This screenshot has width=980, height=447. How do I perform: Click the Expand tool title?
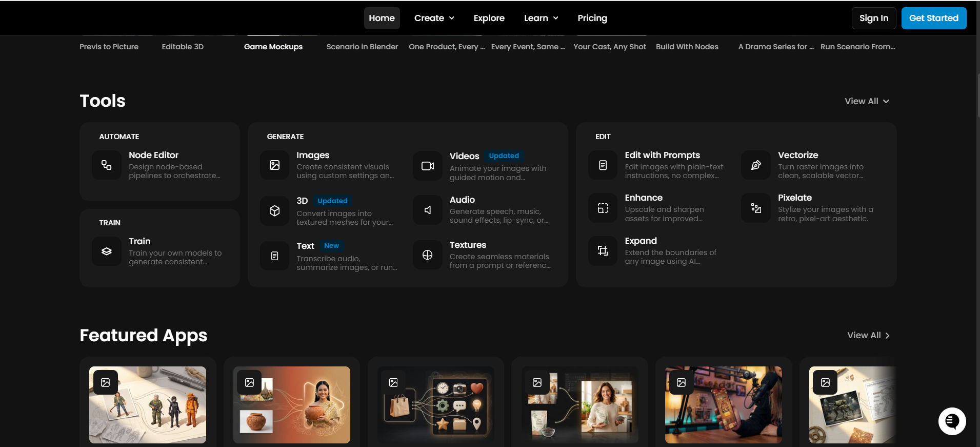coord(641,241)
